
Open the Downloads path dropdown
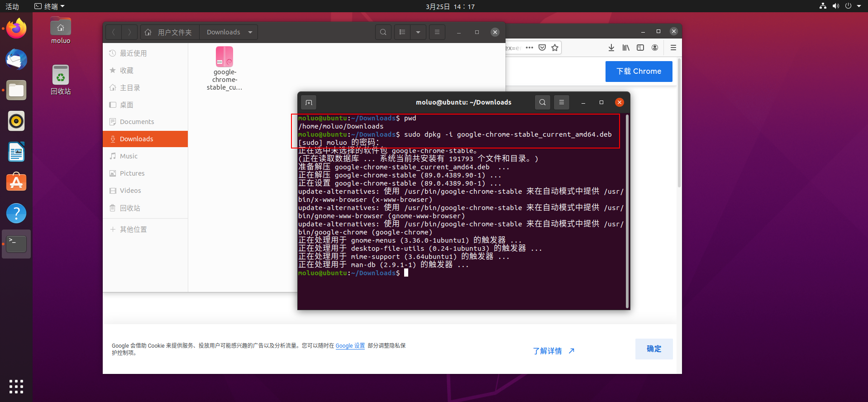250,32
